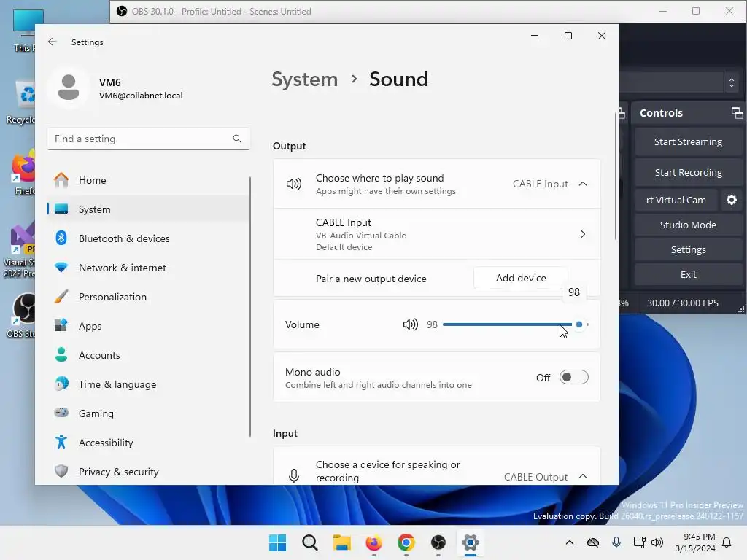Open Network & internet settings
747x560 pixels.
(149, 268)
